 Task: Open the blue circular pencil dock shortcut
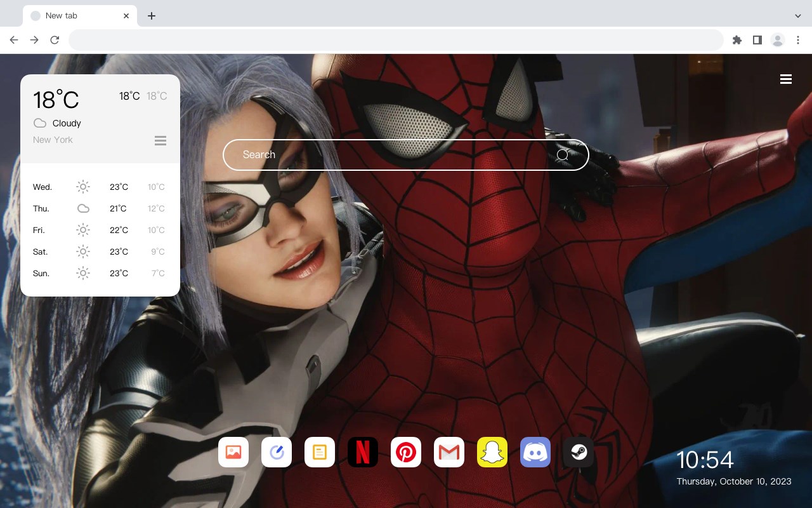pyautogui.click(x=277, y=452)
